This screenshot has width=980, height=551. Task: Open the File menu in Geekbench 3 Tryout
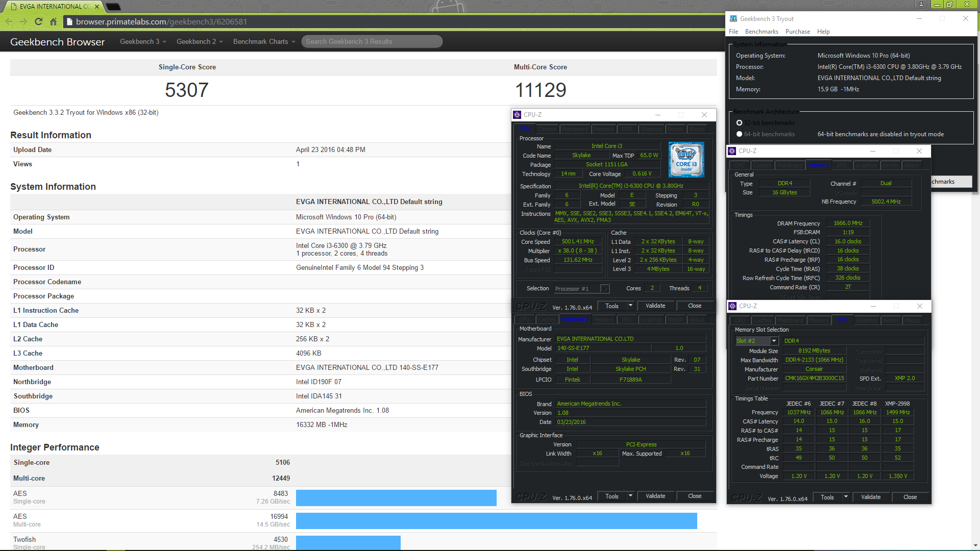tap(733, 32)
